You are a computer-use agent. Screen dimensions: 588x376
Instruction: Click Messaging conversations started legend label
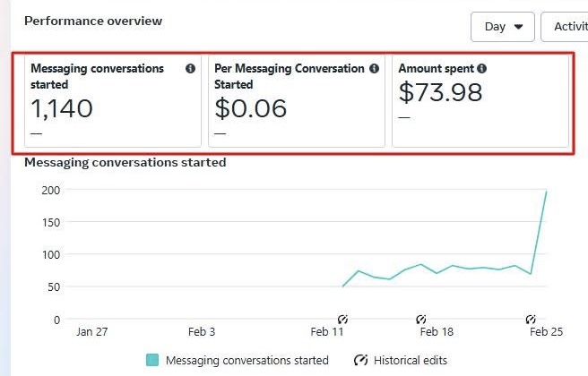coord(247,360)
